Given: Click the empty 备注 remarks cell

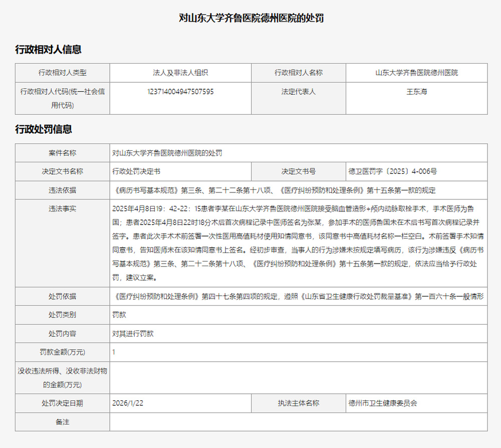Looking at the screenshot, I should (298, 422).
